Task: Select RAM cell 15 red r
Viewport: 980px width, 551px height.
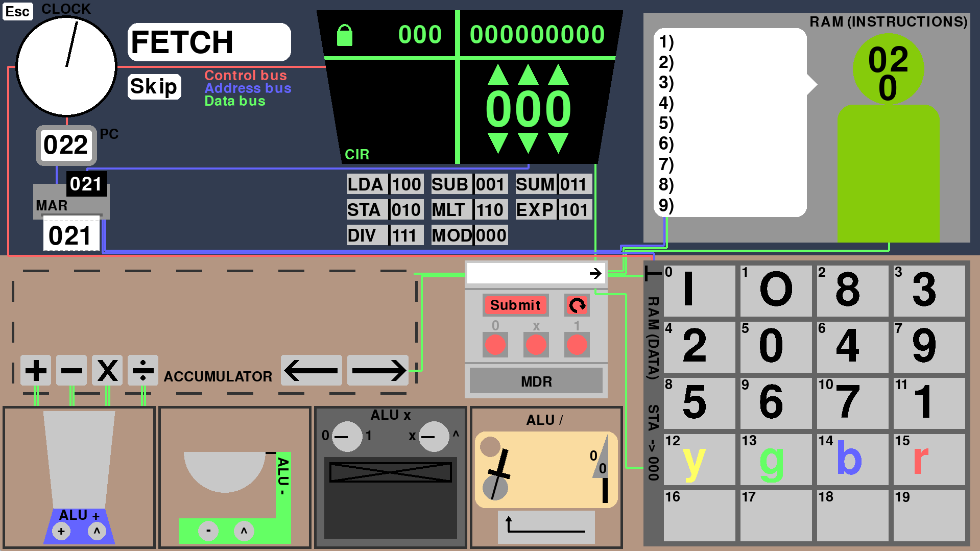Action: pos(929,459)
